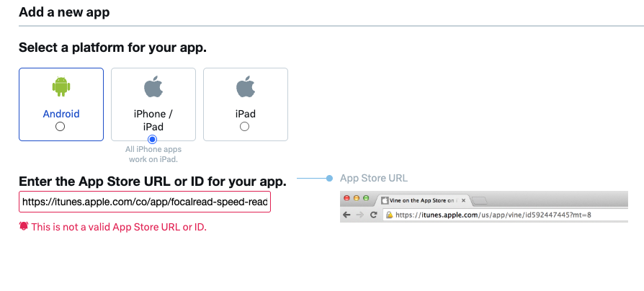Click the back arrow in example browser image

click(x=346, y=215)
